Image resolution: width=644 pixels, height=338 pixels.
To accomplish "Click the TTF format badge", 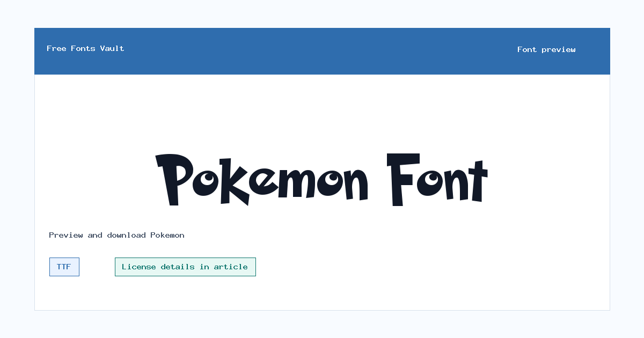I will click(x=64, y=267).
